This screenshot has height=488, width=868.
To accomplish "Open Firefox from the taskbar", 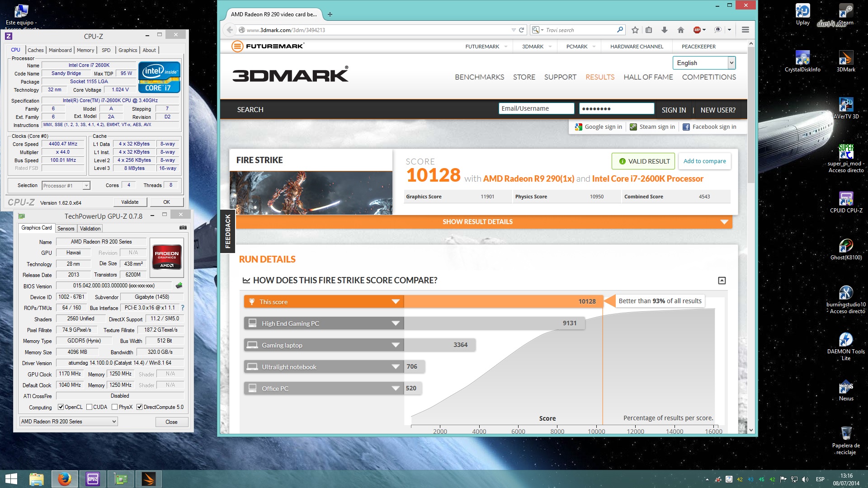I will 64,479.
